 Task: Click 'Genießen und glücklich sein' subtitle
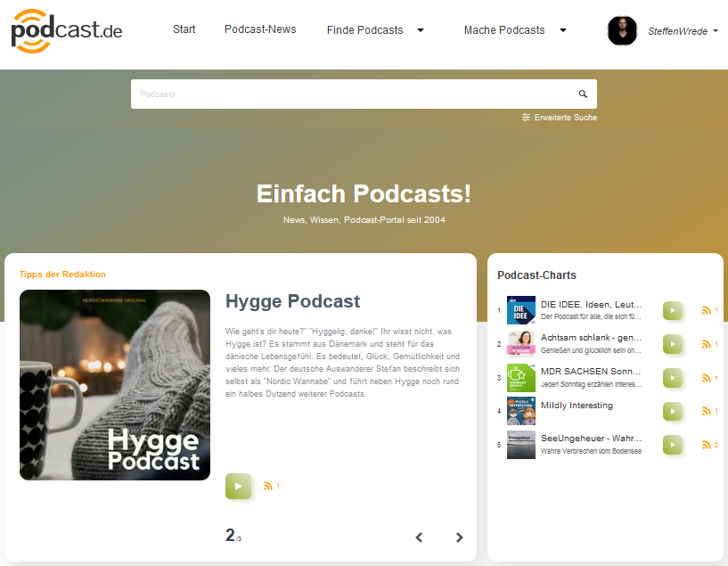(x=591, y=350)
